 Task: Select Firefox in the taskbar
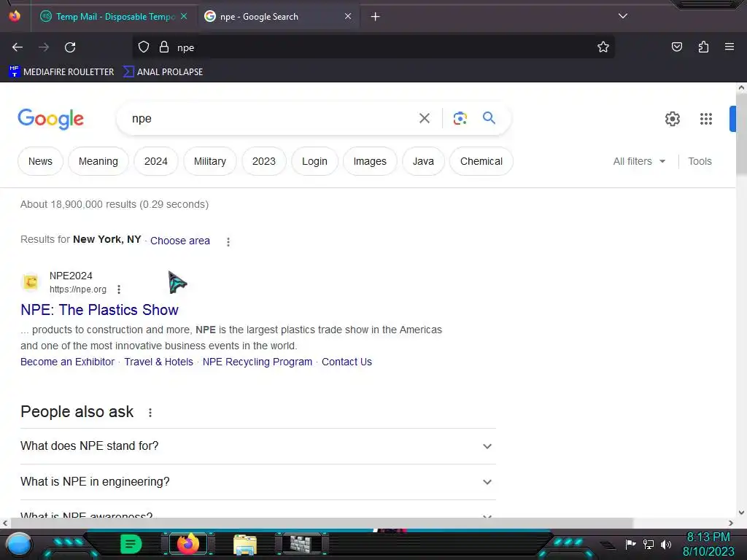tap(187, 544)
